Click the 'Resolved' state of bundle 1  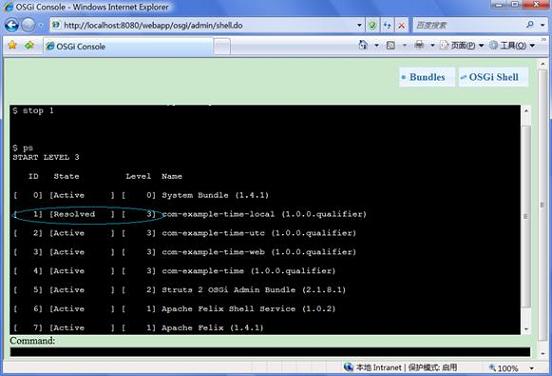(74, 214)
